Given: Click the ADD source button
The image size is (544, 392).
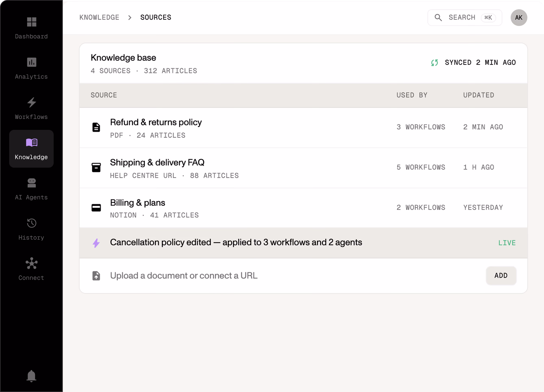Looking at the screenshot, I should point(501,276).
